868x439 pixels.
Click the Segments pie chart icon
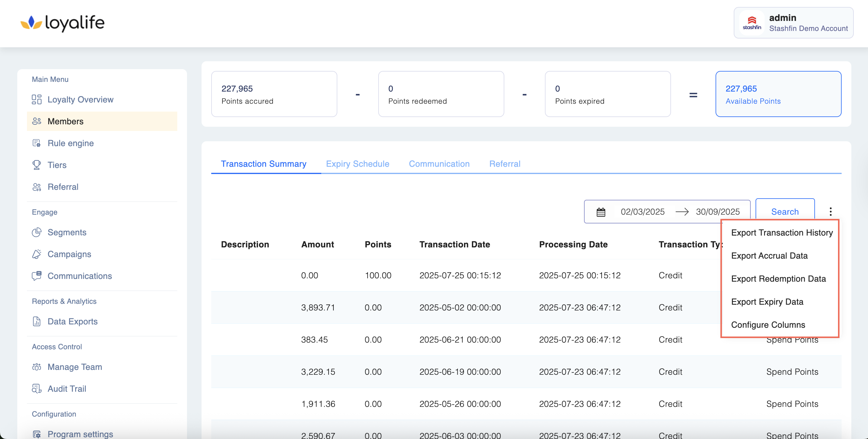coord(36,232)
